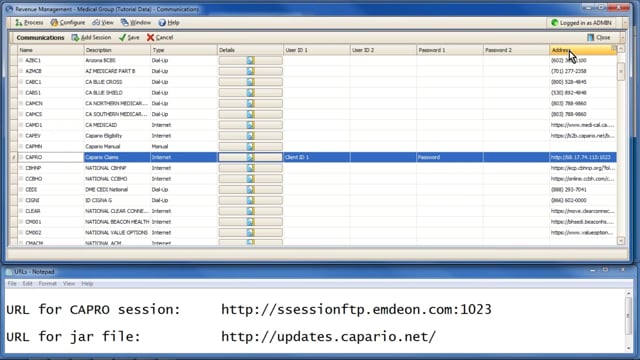Open details for the CM002 row

click(250, 233)
